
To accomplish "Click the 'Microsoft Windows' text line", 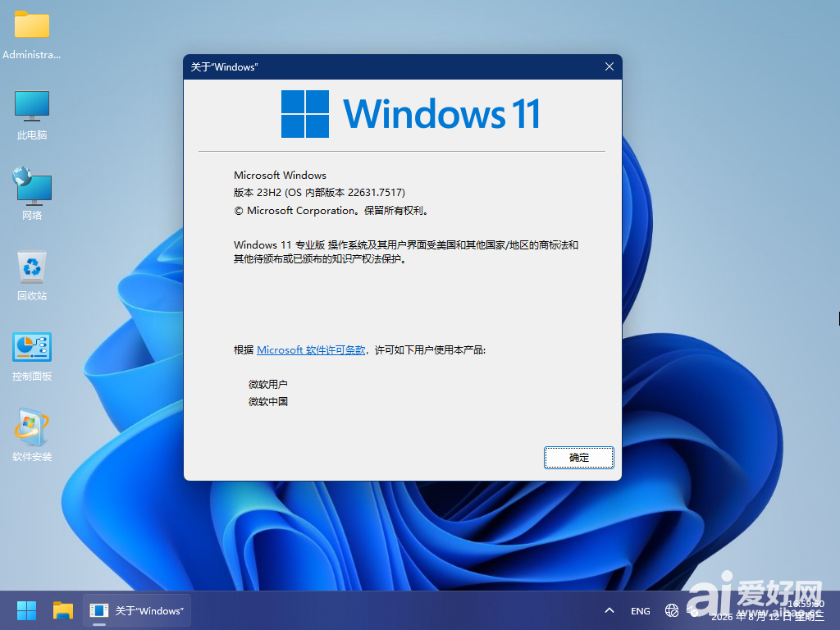I will (280, 176).
